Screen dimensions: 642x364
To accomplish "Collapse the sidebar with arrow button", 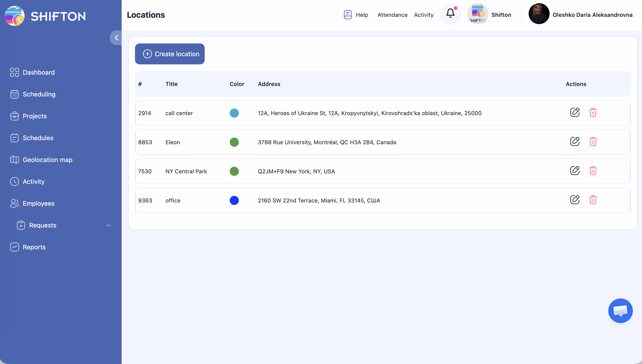I will pyautogui.click(x=116, y=38).
